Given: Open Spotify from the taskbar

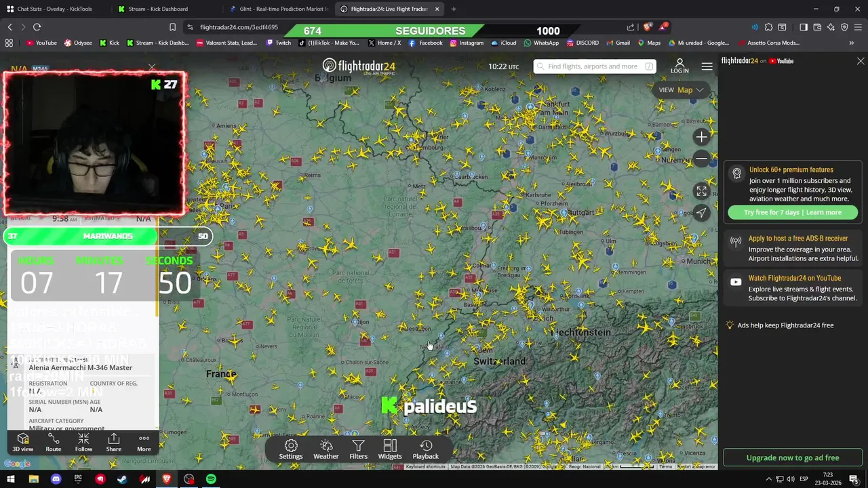Looking at the screenshot, I should tap(211, 479).
